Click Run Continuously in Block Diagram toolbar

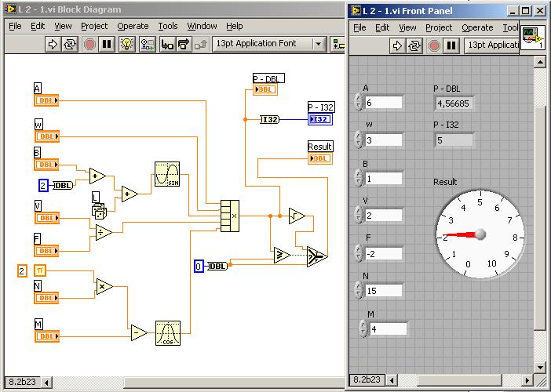pyautogui.click(x=70, y=44)
